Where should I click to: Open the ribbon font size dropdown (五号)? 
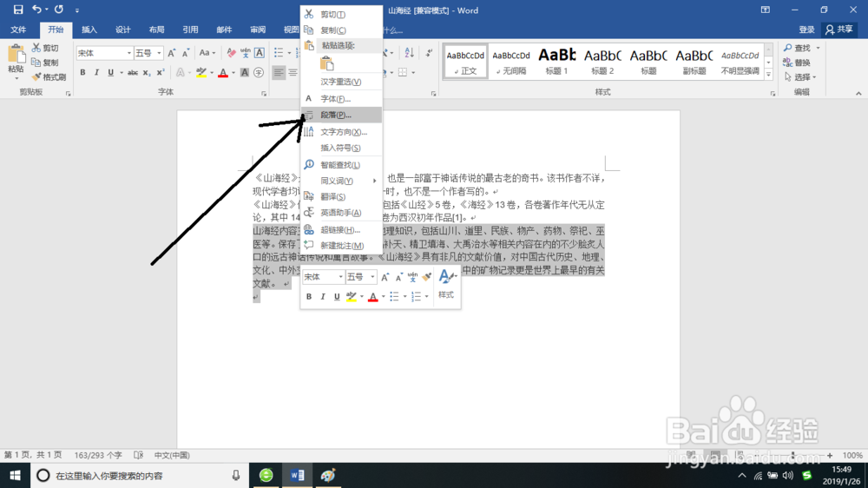[x=159, y=53]
